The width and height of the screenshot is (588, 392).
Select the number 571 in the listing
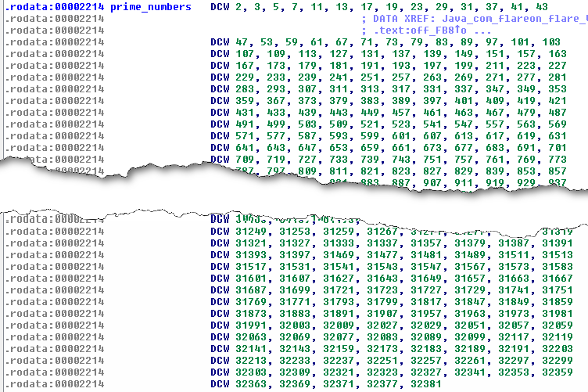(x=244, y=135)
